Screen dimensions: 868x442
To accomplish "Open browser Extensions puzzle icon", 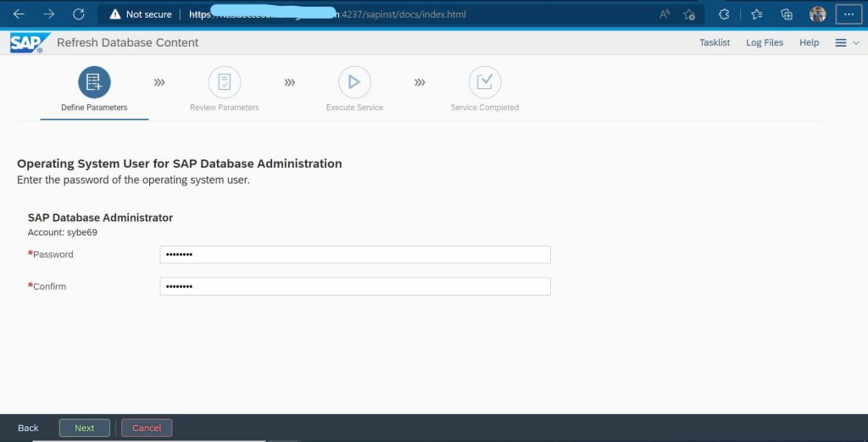I will [x=724, y=14].
